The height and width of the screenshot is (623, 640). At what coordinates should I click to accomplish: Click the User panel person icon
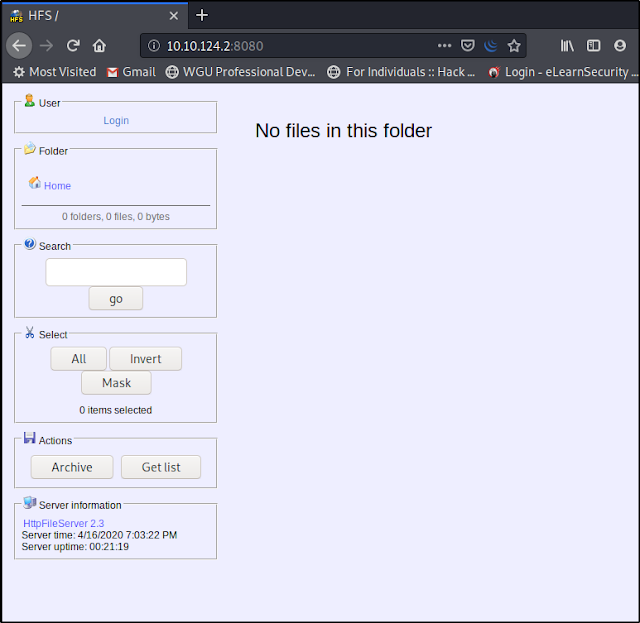tap(29, 100)
